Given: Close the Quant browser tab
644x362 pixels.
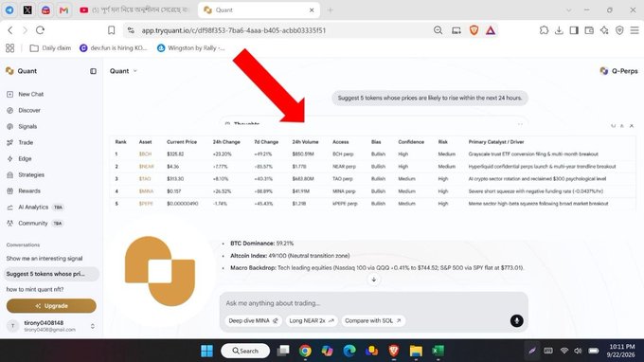Looking at the screenshot, I should (x=312, y=10).
